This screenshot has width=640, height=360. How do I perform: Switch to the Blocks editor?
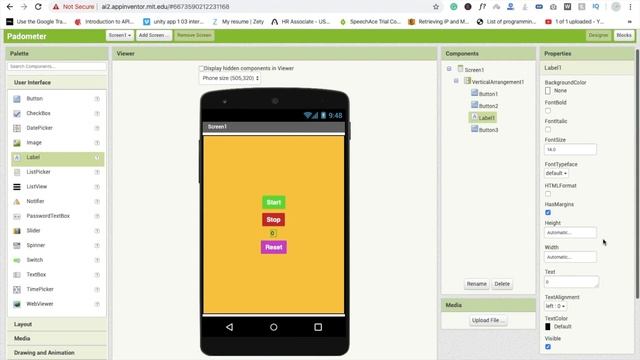624,36
